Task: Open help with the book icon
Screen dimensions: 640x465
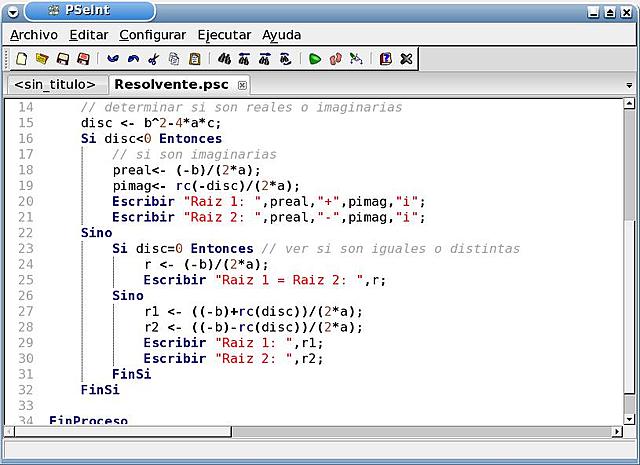Action: coord(386,59)
